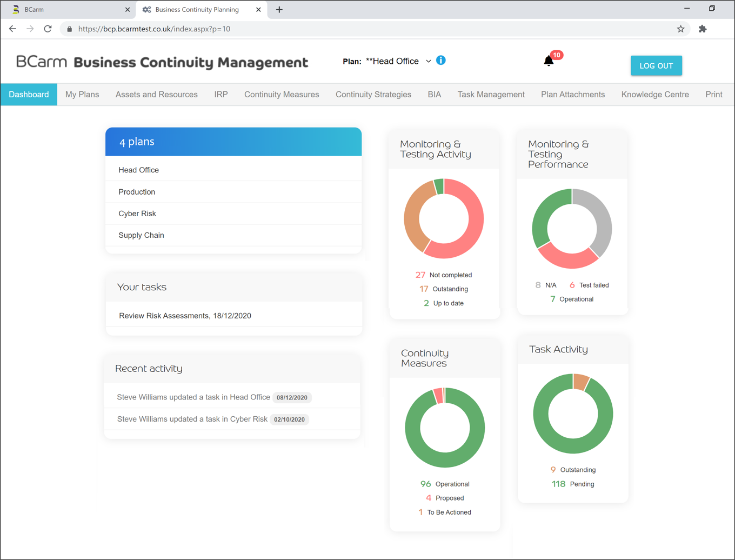Open the Task Management section
This screenshot has width=735, height=560.
point(491,94)
